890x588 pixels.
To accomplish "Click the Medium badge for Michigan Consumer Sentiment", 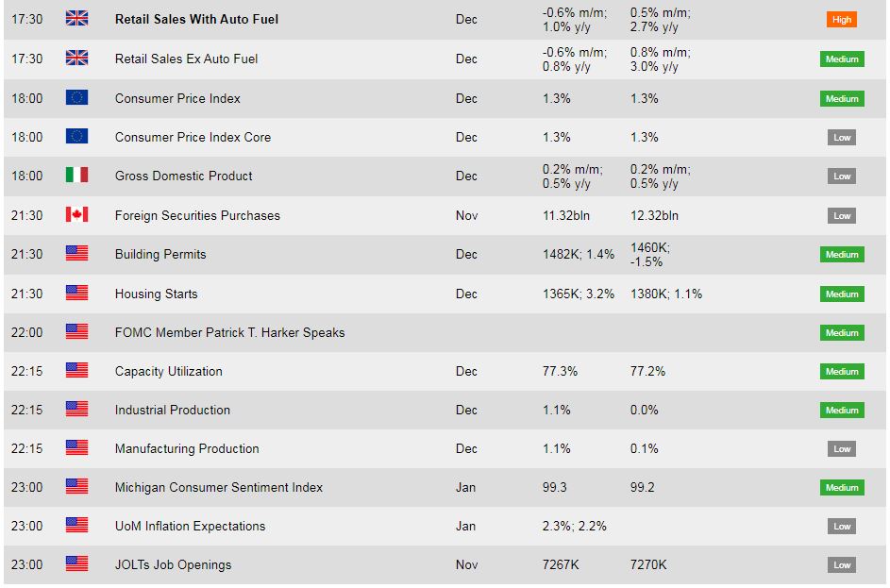I will [842, 487].
